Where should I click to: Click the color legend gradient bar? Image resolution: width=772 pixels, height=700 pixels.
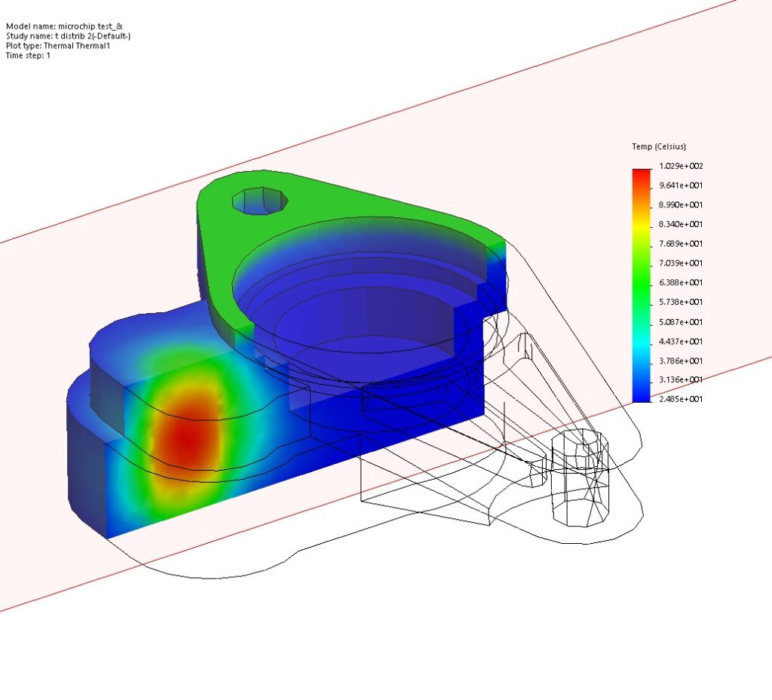pyautogui.click(x=642, y=286)
